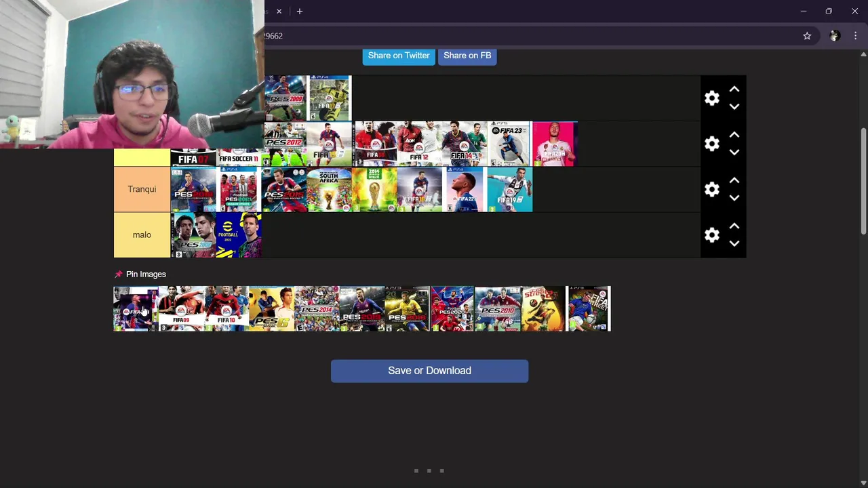Select the FIFA 08 cover

coord(375,144)
